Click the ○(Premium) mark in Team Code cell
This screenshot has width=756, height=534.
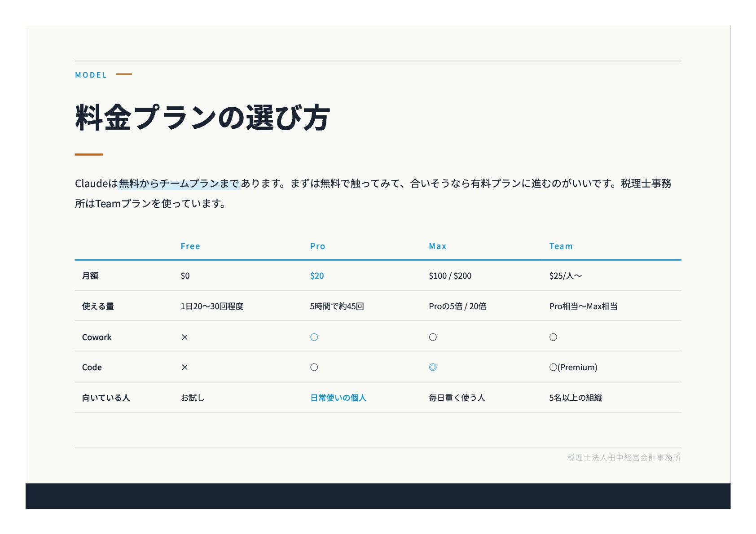point(573,367)
